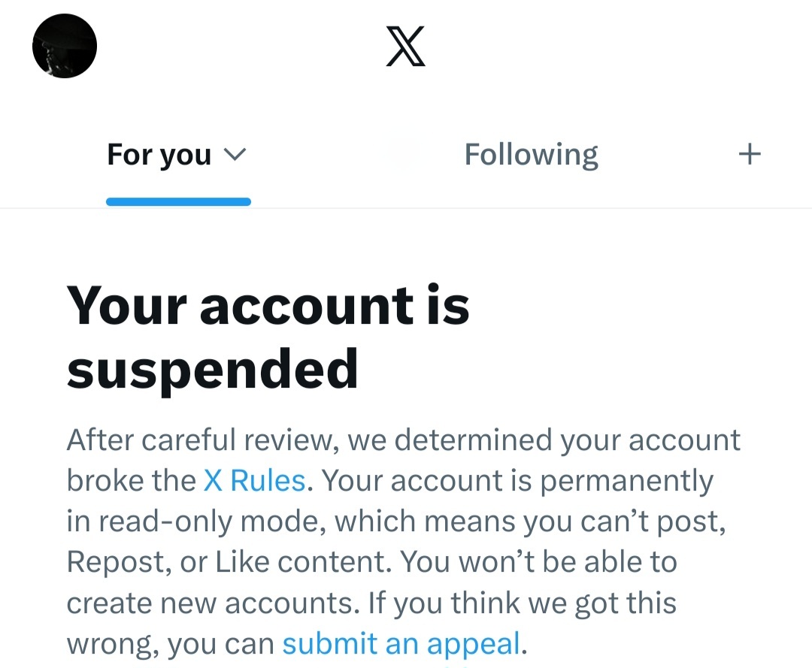
Task: Click 'Your account is permanently' text
Action: [517, 481]
